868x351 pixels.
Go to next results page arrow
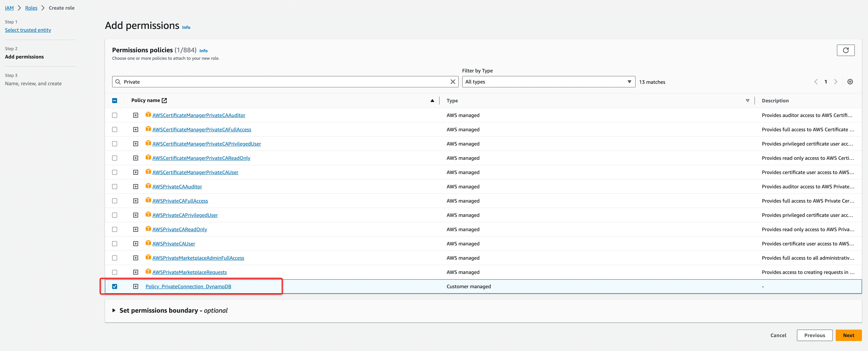click(835, 82)
